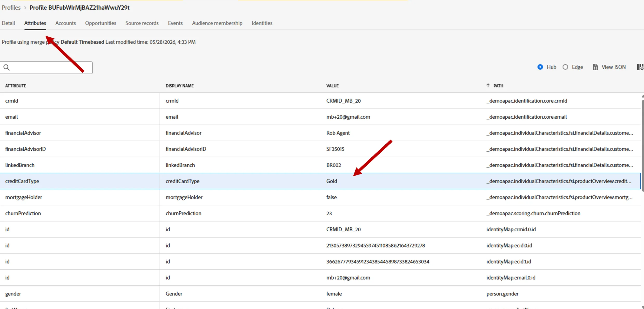Go to the Source records tab
Viewport: 644px width, 309px height.
point(142,23)
